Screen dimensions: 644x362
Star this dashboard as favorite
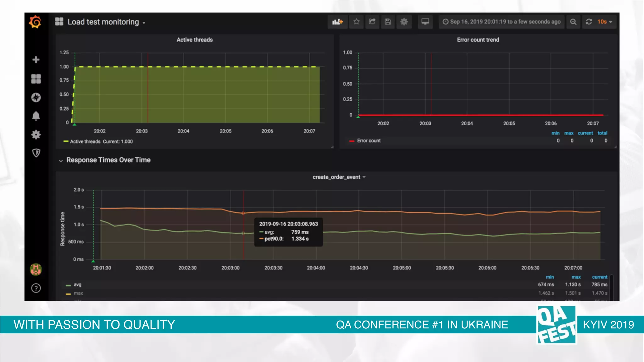tap(356, 22)
